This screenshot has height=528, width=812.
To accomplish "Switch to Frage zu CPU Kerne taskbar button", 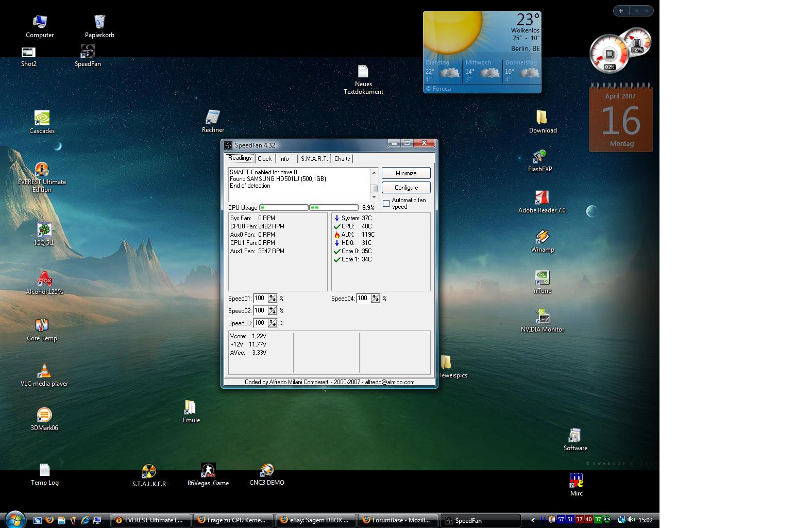I will click(x=233, y=520).
